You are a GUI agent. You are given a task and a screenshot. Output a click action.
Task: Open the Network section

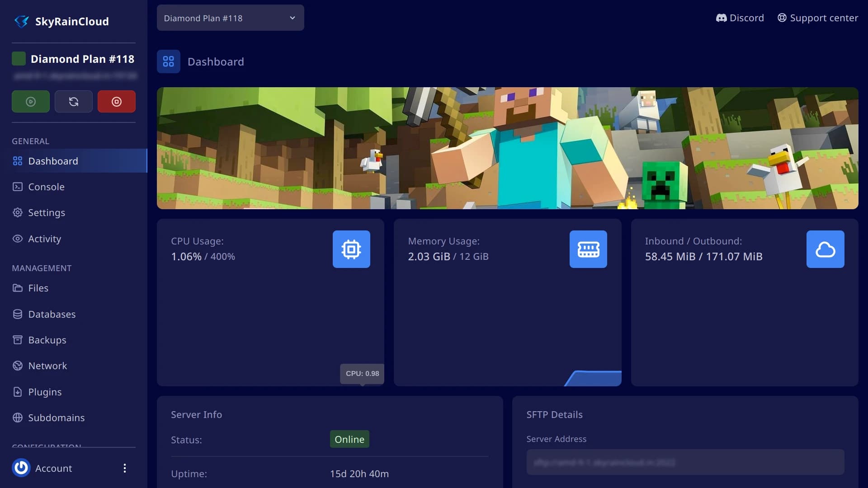pyautogui.click(x=74, y=366)
